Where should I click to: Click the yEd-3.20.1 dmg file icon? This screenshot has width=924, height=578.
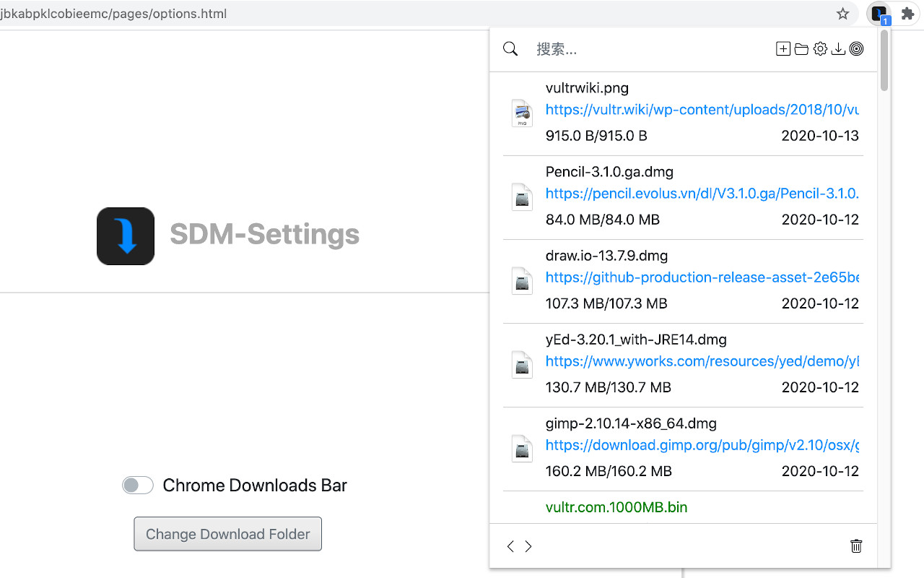522,364
